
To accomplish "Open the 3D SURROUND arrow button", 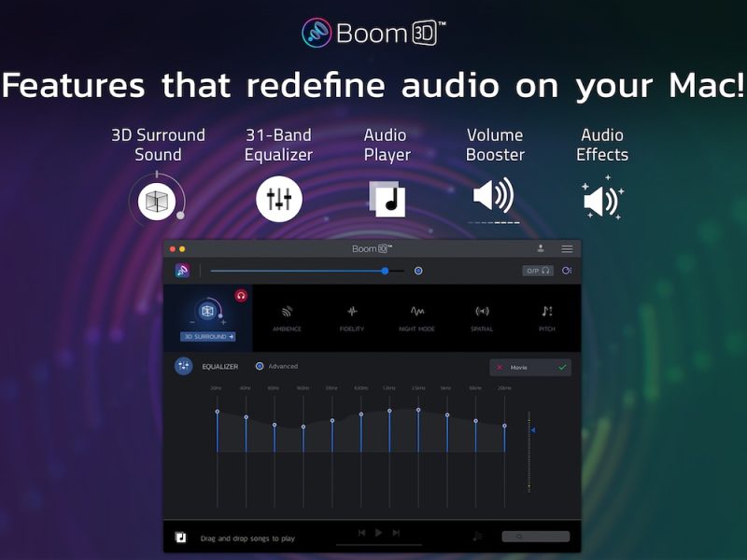I will pos(207,337).
